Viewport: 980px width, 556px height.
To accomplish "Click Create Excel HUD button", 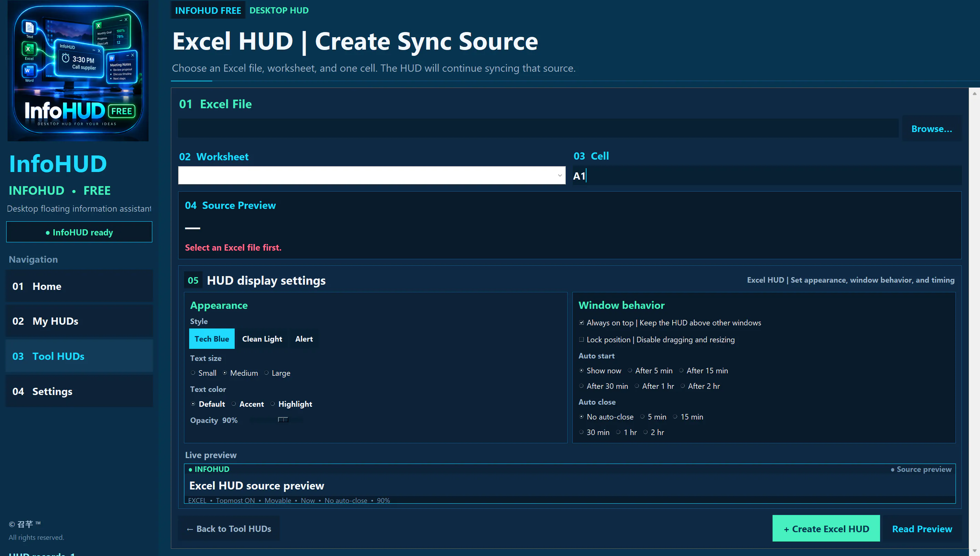I will coord(826,528).
